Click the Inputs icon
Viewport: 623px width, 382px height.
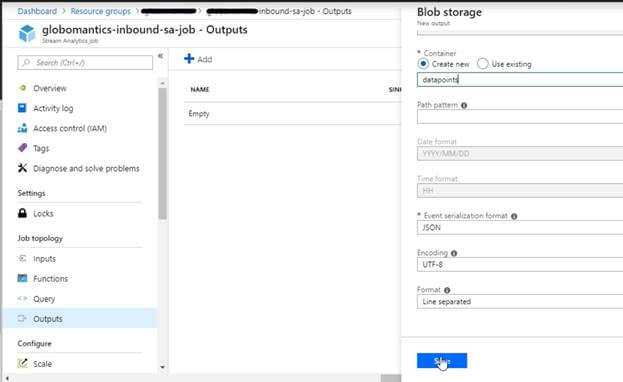tap(22, 258)
